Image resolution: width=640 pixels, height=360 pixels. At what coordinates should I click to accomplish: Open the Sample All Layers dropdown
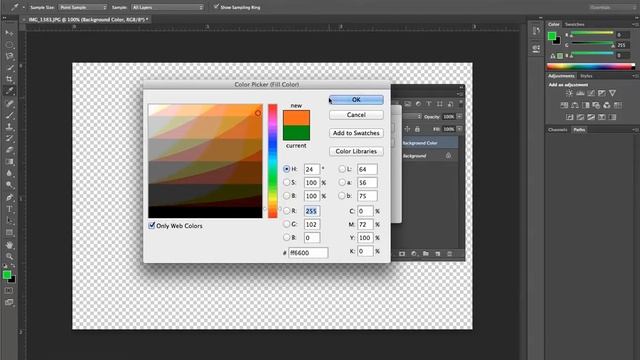tap(167, 7)
